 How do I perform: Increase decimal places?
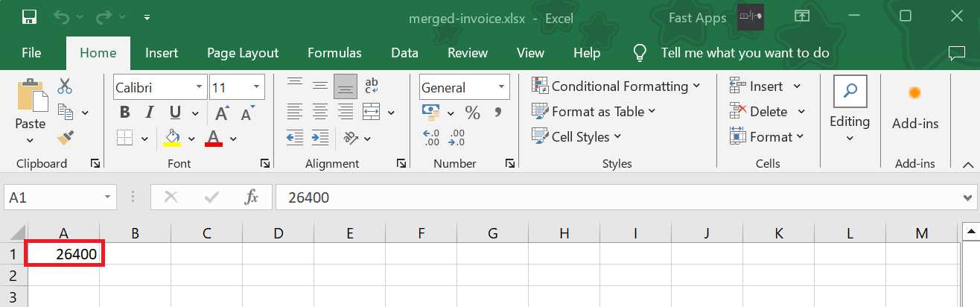click(x=431, y=138)
